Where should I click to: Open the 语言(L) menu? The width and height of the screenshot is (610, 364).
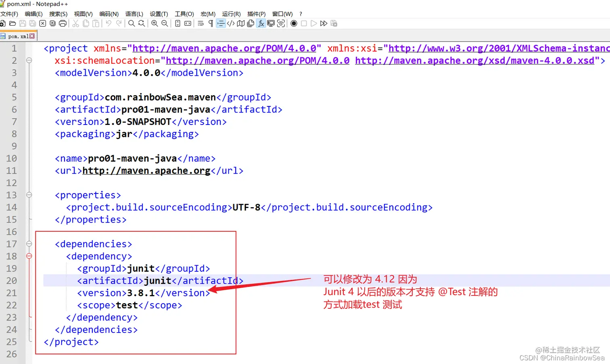tap(134, 14)
